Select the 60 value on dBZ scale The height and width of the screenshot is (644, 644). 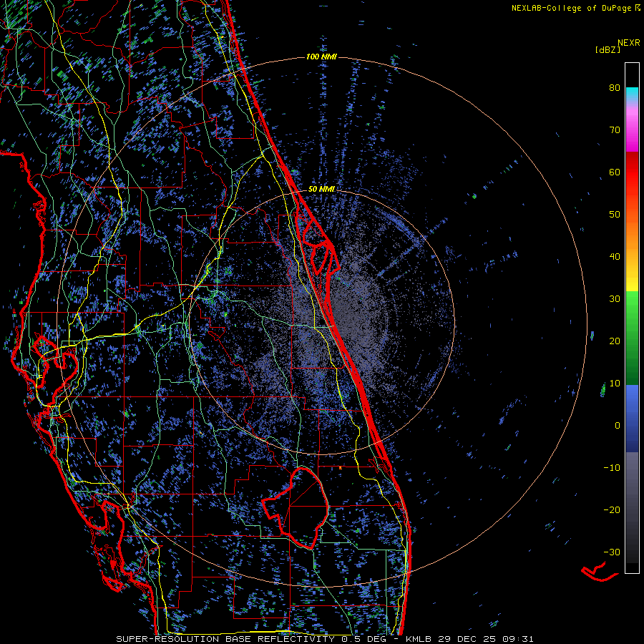click(615, 172)
